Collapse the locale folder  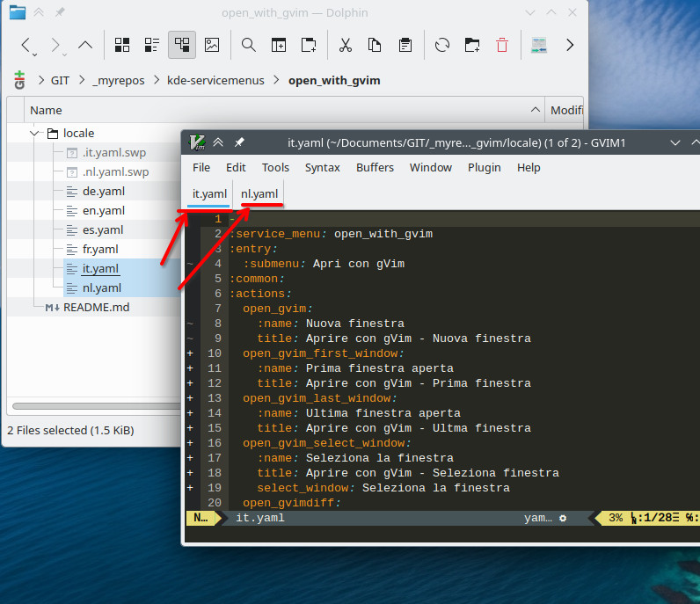coord(34,134)
